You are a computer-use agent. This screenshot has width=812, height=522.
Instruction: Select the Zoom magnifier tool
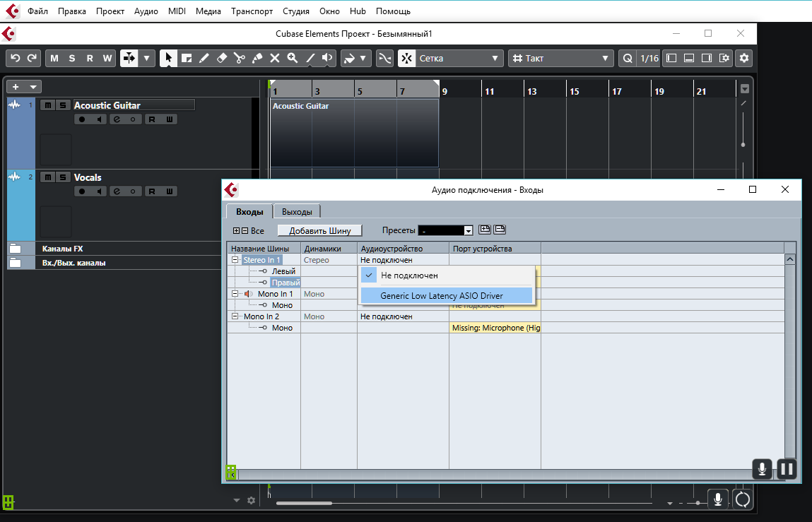[292, 58]
